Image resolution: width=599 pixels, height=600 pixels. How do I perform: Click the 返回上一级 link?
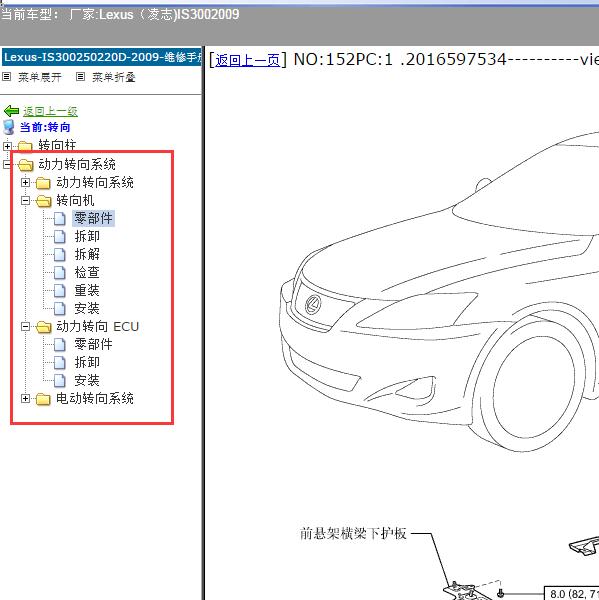tap(50, 111)
